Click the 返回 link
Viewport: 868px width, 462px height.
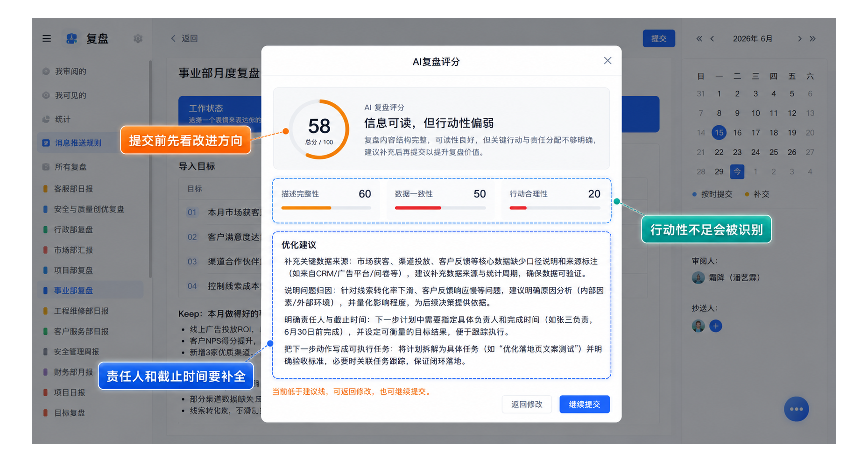(190, 38)
